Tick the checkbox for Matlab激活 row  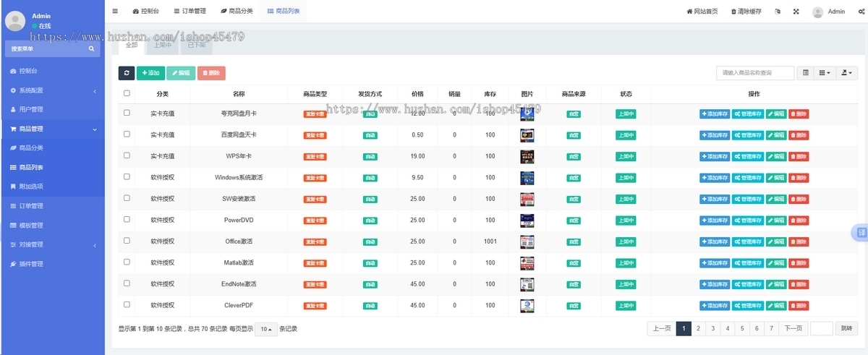click(x=127, y=262)
